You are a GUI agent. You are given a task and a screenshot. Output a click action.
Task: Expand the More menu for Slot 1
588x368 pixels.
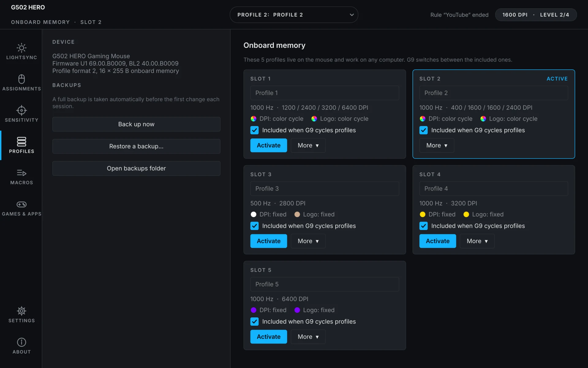pyautogui.click(x=308, y=145)
